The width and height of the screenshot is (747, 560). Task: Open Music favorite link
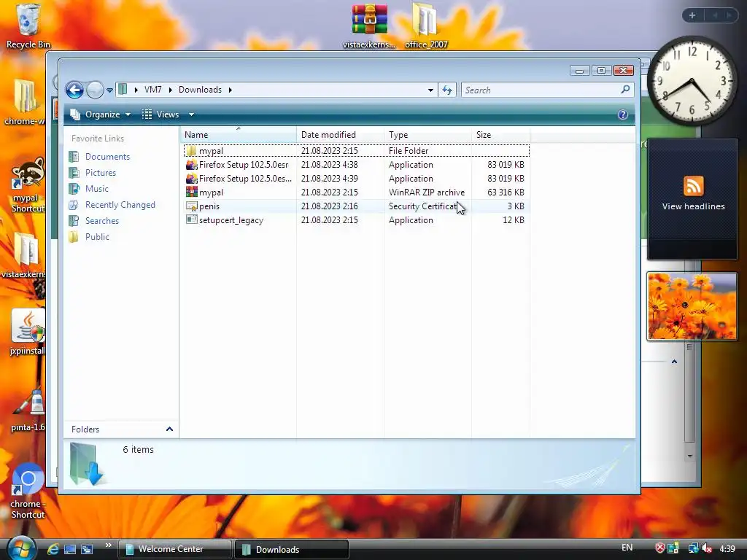point(97,189)
